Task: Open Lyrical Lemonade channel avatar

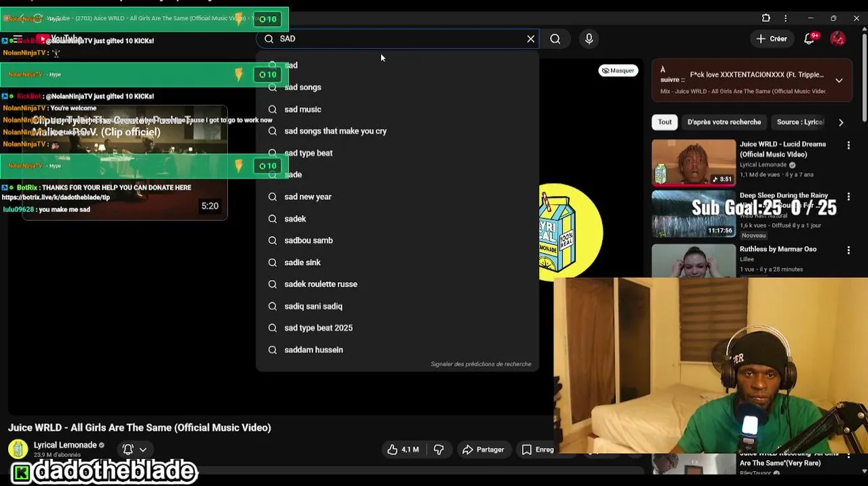Action: click(x=18, y=449)
